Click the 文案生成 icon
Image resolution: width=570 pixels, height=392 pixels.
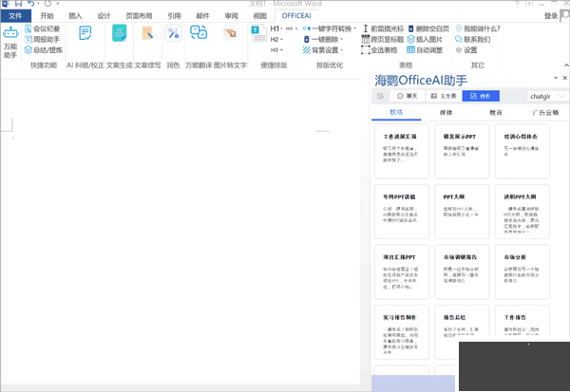119,34
